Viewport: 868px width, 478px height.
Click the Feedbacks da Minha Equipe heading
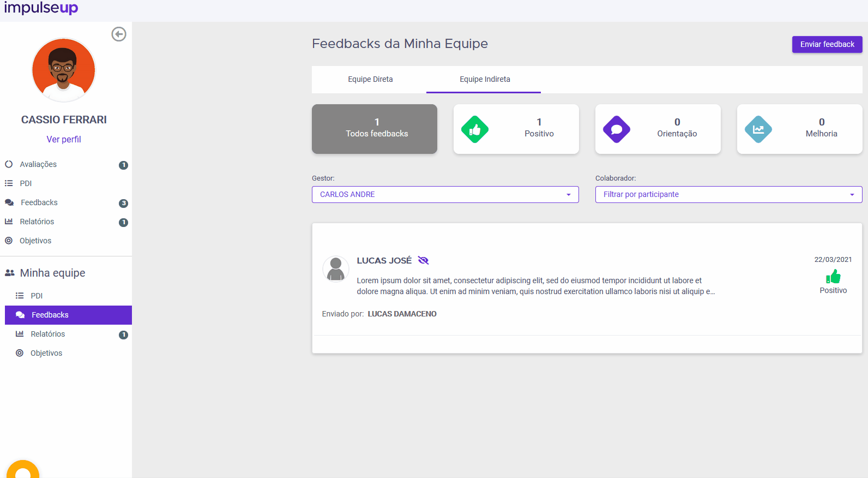[400, 44]
